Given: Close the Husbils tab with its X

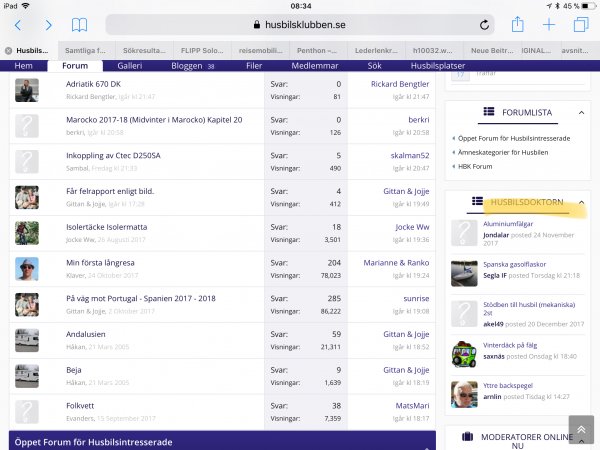Looking at the screenshot, I should tap(8, 50).
